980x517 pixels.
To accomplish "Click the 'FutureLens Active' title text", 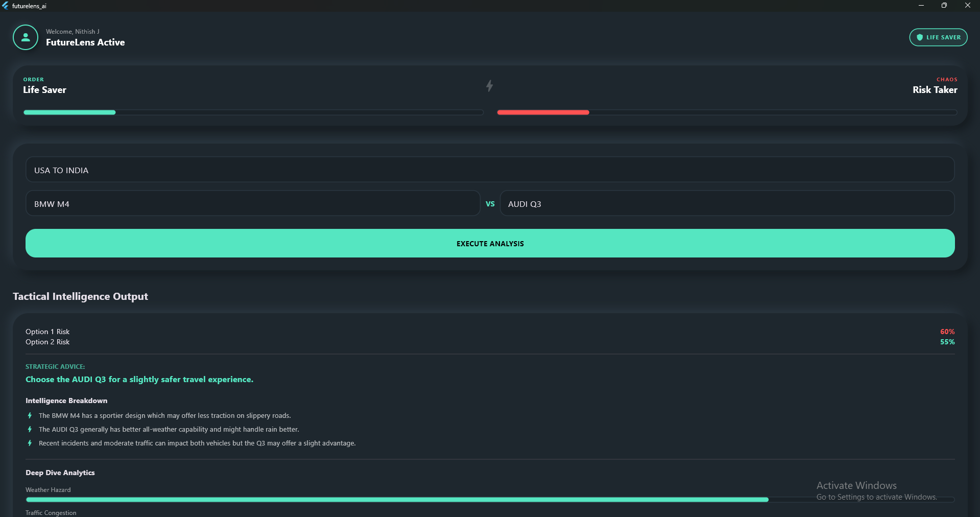I will 85,42.
